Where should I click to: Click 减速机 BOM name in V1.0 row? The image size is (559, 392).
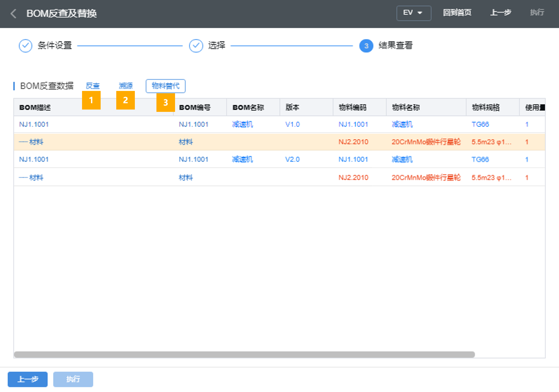(x=242, y=124)
